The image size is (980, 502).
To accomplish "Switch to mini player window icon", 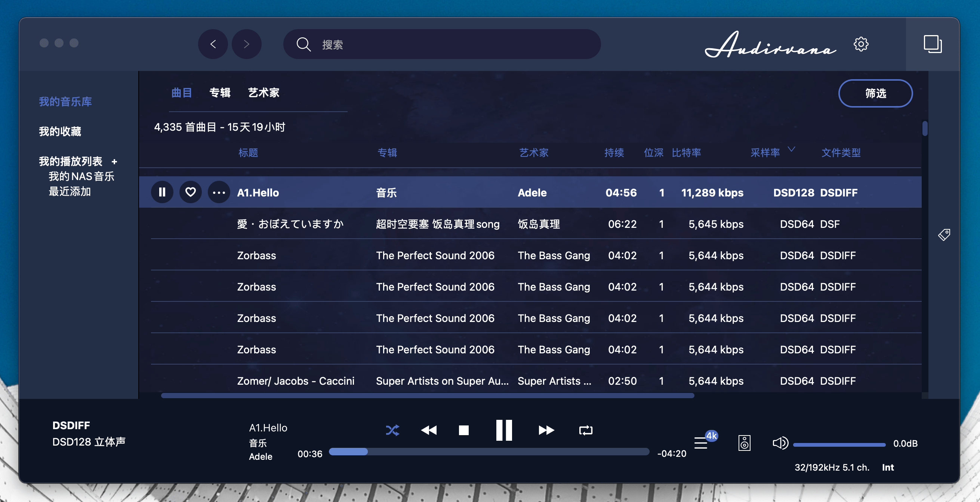I will [x=933, y=44].
